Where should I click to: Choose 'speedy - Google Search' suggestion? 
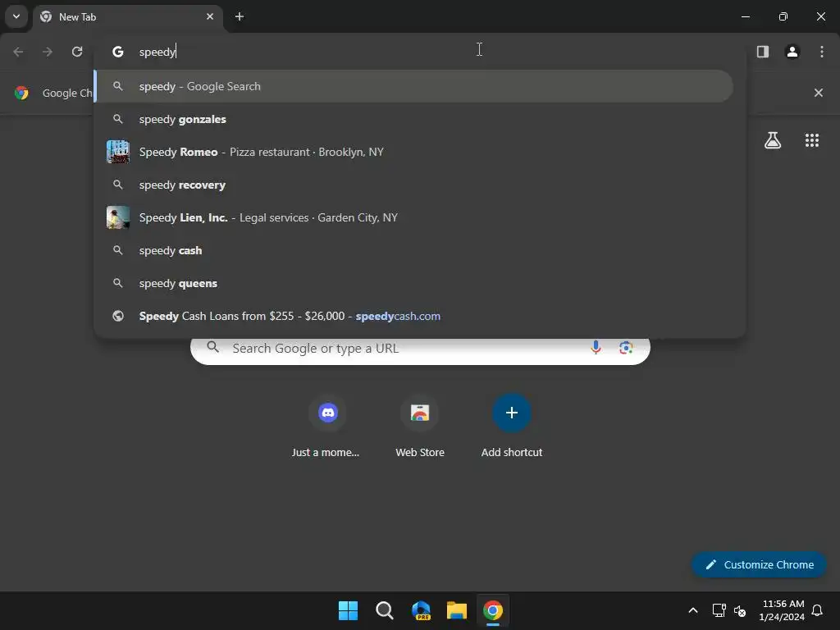[413, 86]
